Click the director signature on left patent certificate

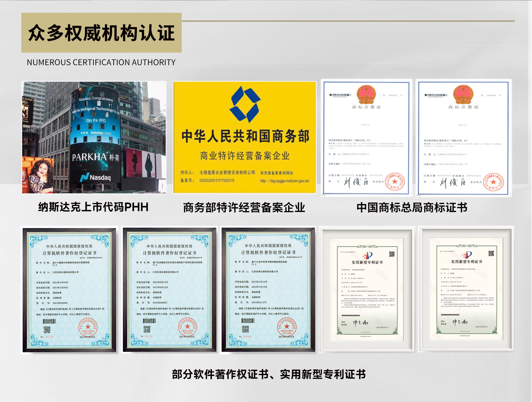[x=360, y=322]
